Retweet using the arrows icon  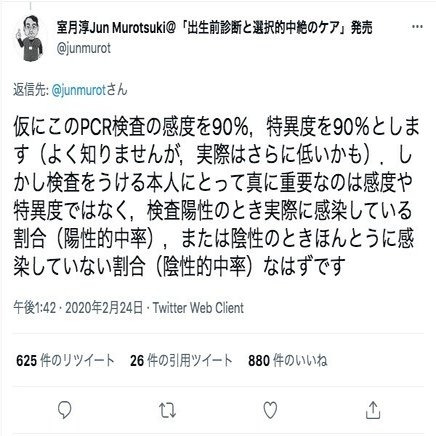coord(167,410)
